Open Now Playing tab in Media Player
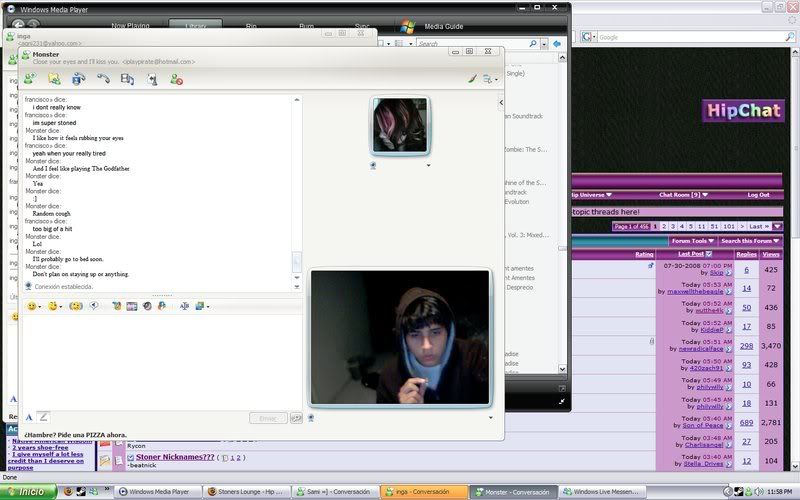Screen dimensions: 800x500 tap(130, 26)
